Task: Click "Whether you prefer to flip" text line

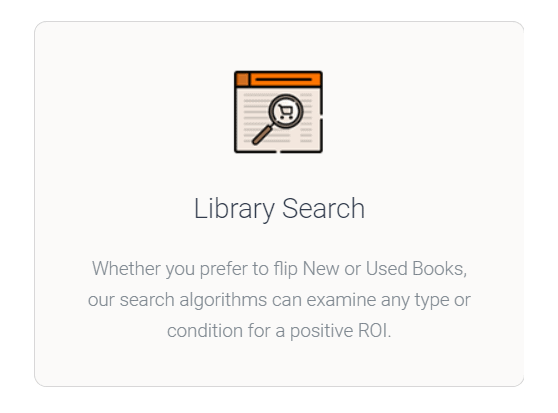Action: 195,269
